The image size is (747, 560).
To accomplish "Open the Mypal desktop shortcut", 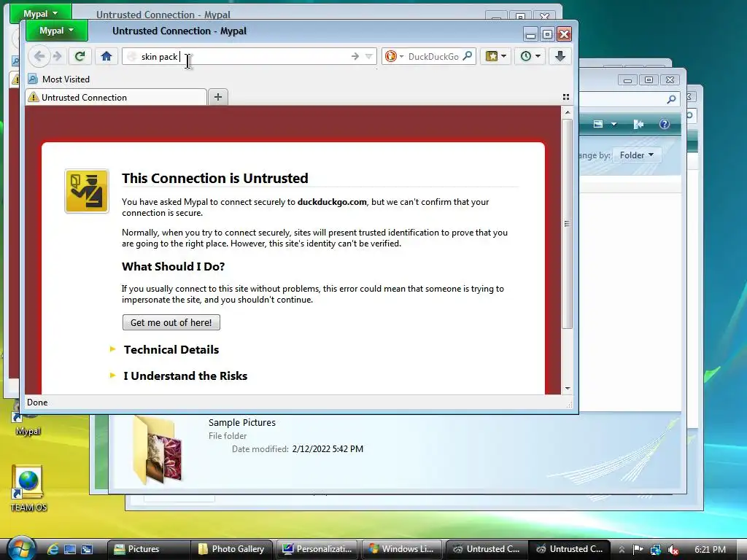I will point(27,419).
